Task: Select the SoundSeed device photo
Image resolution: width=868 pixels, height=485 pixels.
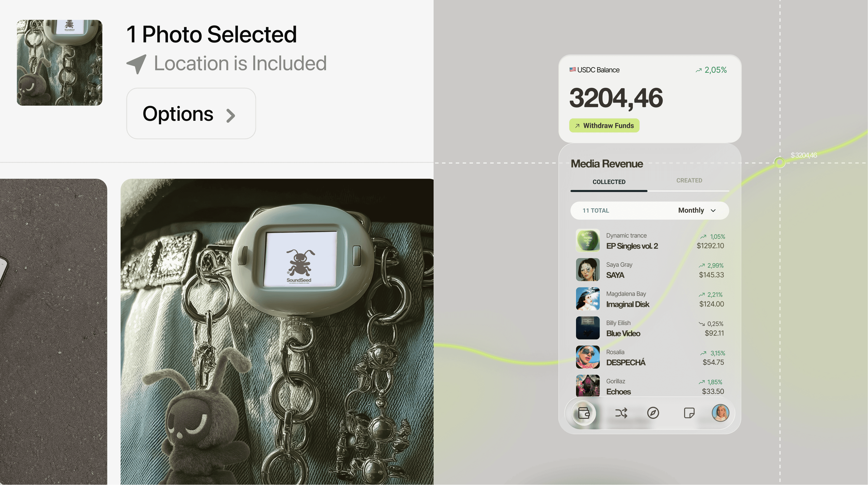Action: point(277,332)
